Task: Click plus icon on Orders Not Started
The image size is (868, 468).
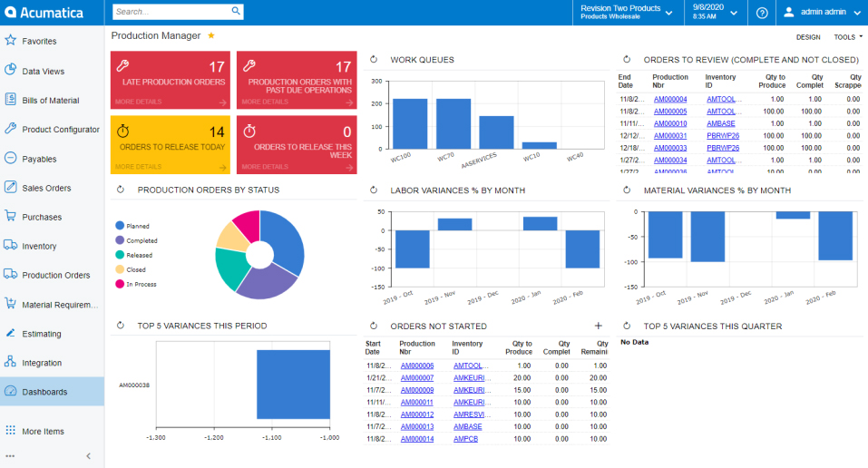Action: (599, 327)
